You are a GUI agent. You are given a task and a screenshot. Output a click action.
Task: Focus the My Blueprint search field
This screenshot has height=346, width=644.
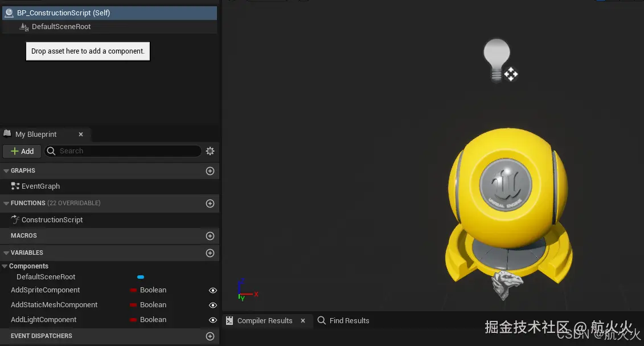123,151
